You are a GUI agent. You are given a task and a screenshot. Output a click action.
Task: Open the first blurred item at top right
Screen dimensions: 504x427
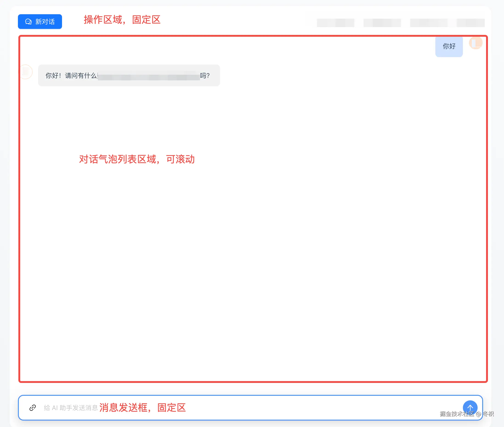pos(335,23)
